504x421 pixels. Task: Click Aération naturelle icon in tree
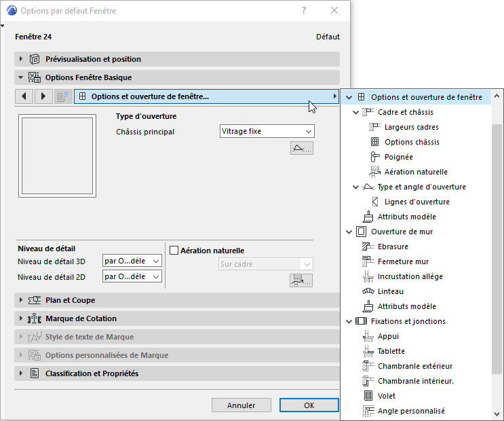375,172
